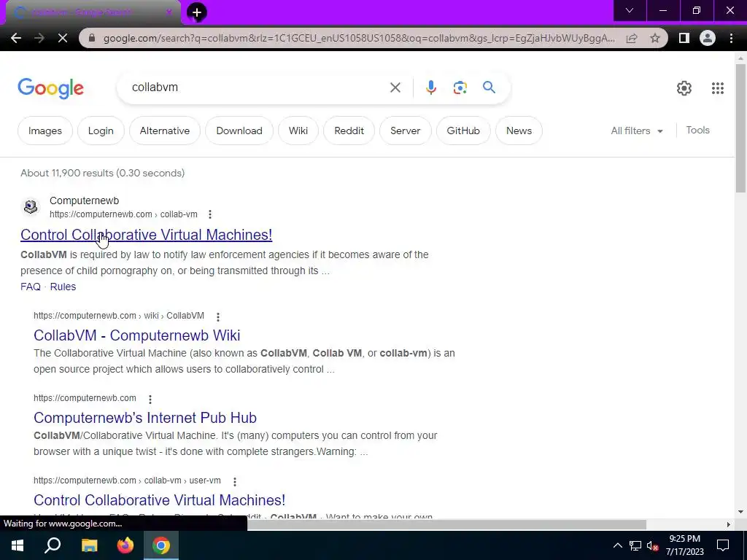747x560 pixels.
Task: Open CollabVM - Computernewb Wiki result
Action: point(136,335)
